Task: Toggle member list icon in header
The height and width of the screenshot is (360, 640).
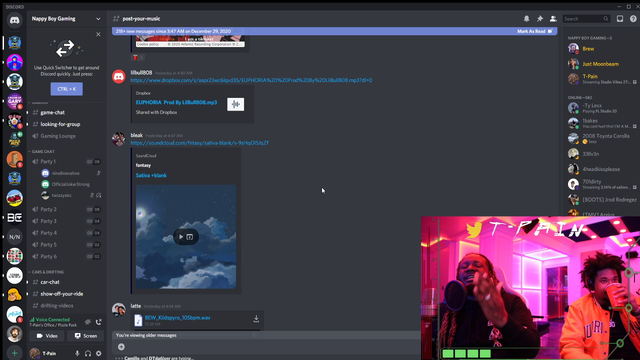Action: coord(553,19)
